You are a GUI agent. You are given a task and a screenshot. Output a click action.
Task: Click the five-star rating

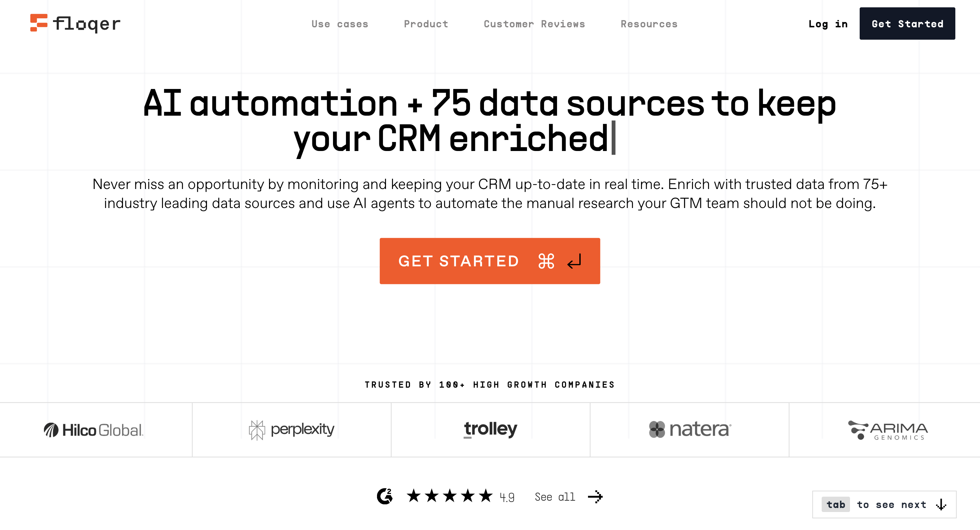(x=450, y=496)
